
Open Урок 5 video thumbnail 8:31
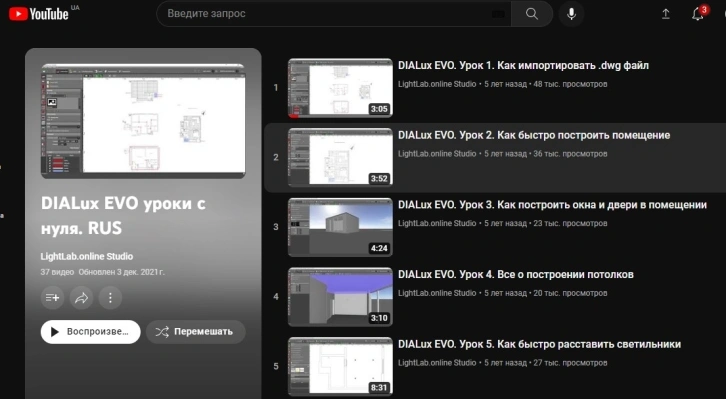[340, 366]
